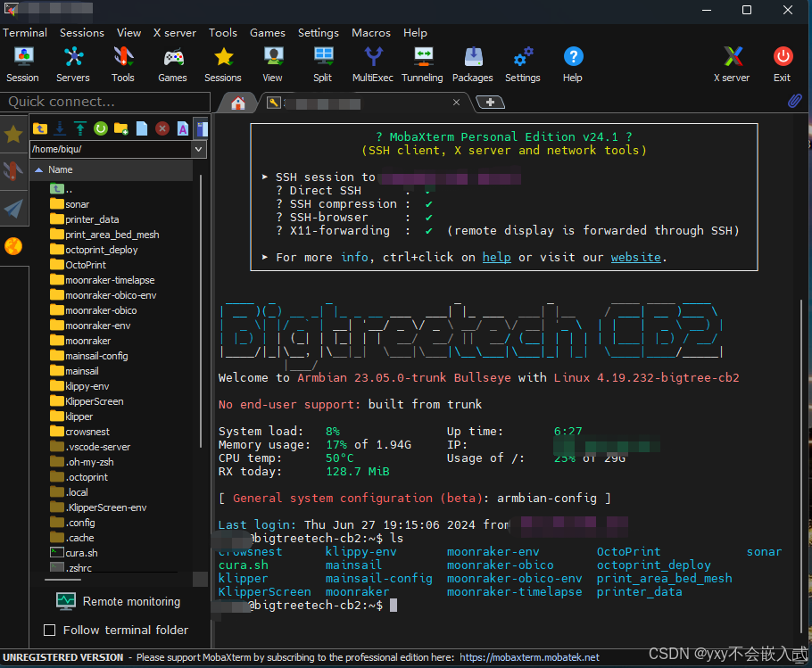Select the '..' parent folder entry
Image resolution: width=812 pixels, height=668 pixels.
tap(61, 189)
